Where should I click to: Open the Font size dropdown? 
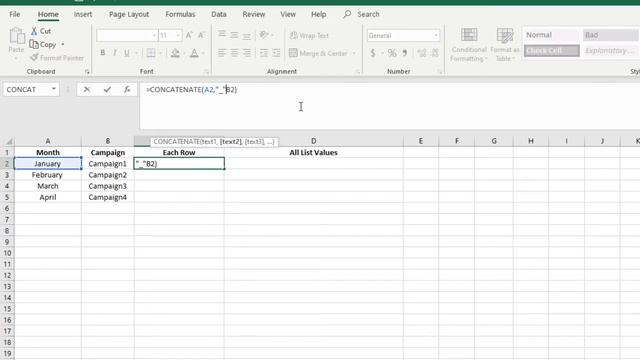pos(178,36)
